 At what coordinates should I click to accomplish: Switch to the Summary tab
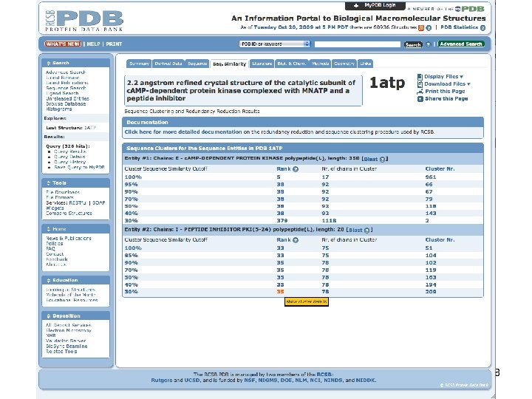[x=139, y=64]
